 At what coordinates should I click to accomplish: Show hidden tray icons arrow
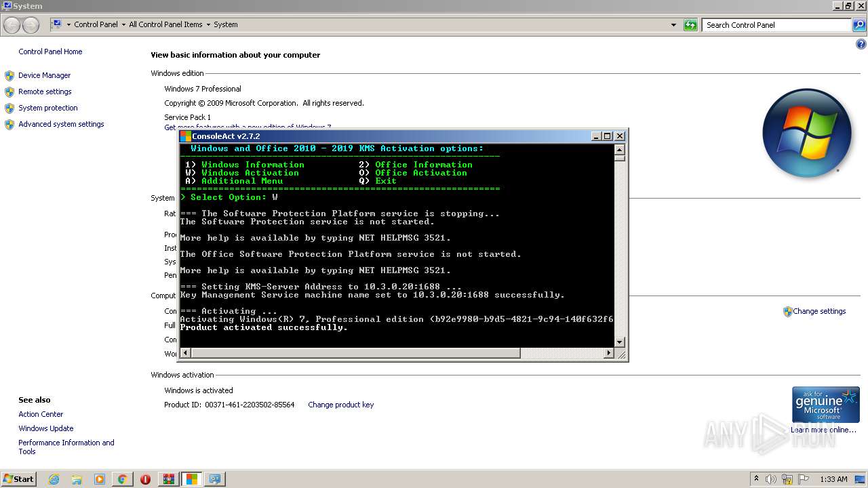point(756,479)
